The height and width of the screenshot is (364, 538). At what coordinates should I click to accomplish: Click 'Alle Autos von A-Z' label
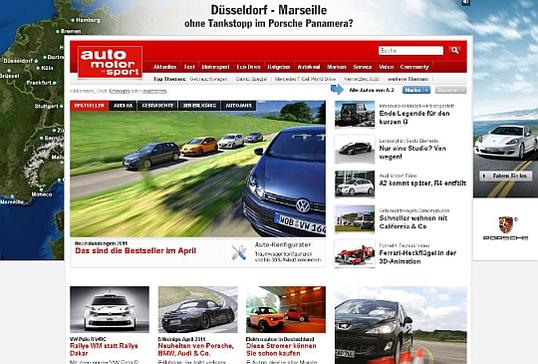tap(372, 90)
